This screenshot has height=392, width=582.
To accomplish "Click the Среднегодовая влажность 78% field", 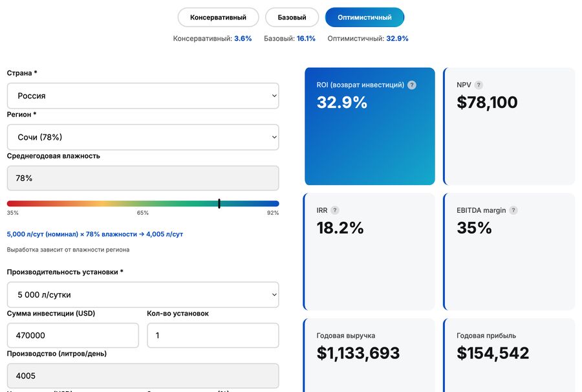I will [x=143, y=178].
